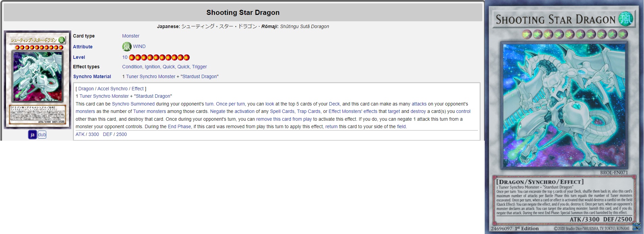Open the Deck link
Image resolution: width=644 pixels, height=234 pixels.
[334, 104]
